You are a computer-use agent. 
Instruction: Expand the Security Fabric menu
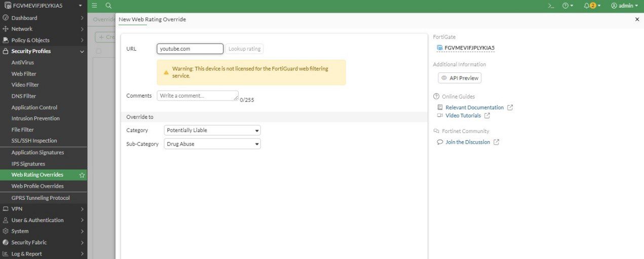coord(44,242)
